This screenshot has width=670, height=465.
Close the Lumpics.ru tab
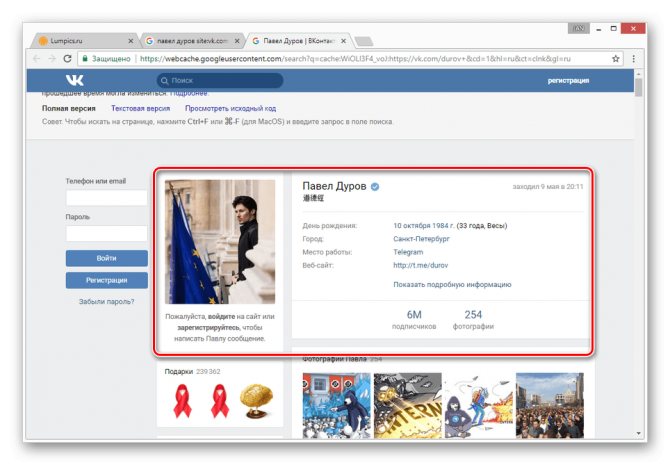tap(131, 41)
